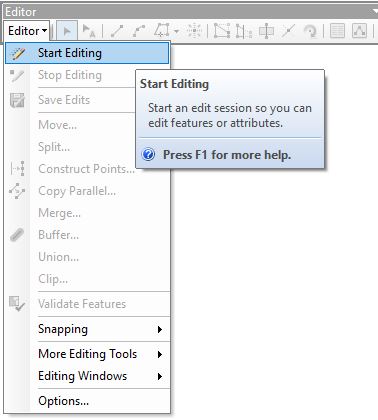Expand the Snapping submenu
This screenshot has height=420, width=378.
coord(100,329)
